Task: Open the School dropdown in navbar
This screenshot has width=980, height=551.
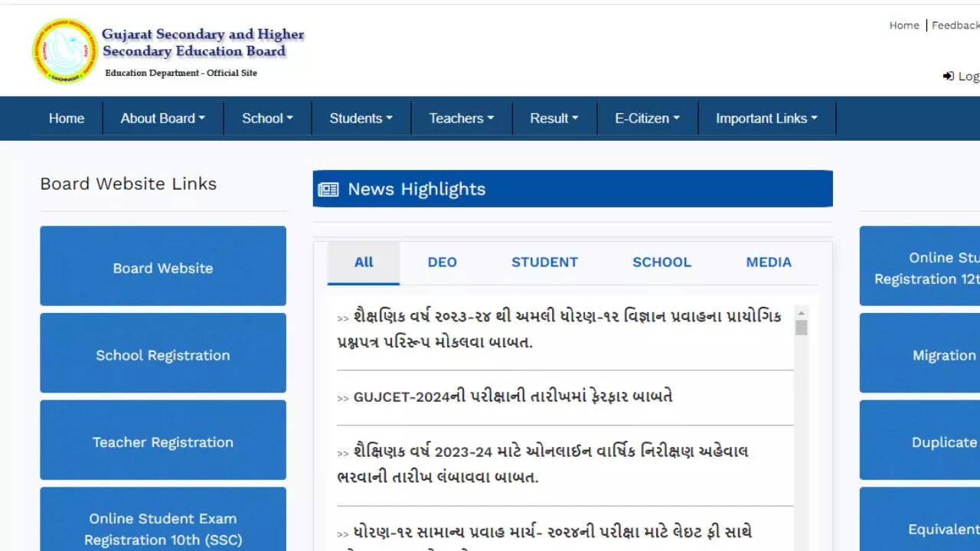Action: [x=267, y=119]
